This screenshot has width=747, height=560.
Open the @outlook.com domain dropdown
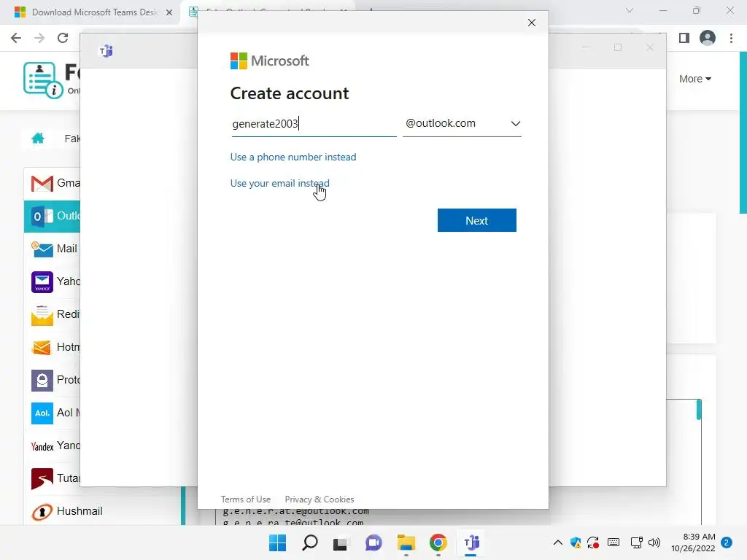click(x=462, y=123)
